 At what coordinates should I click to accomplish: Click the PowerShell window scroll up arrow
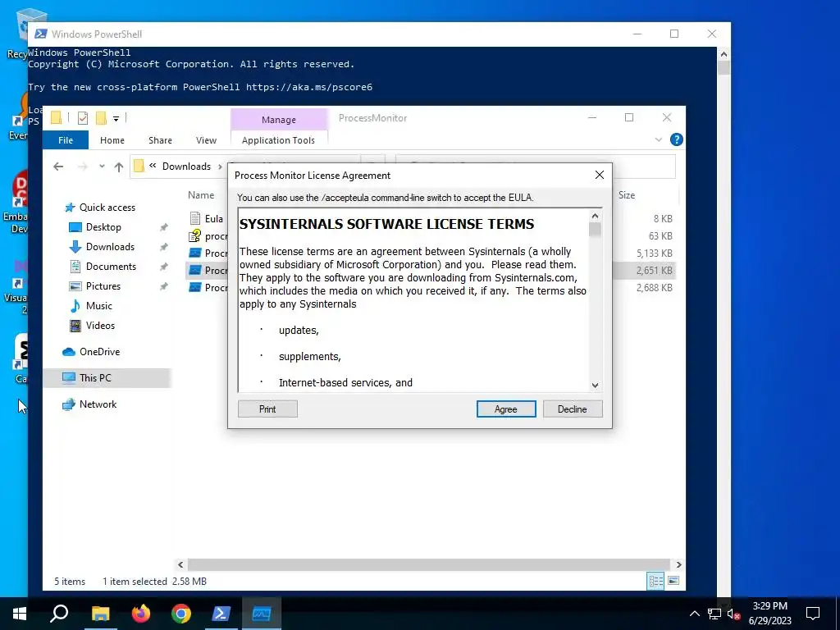coord(724,53)
